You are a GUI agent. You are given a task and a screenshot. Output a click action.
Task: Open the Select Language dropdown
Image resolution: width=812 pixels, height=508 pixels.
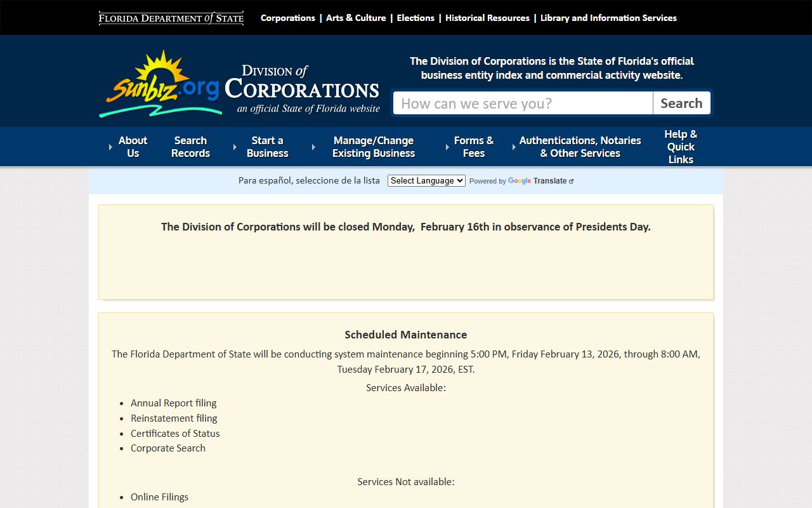point(426,181)
